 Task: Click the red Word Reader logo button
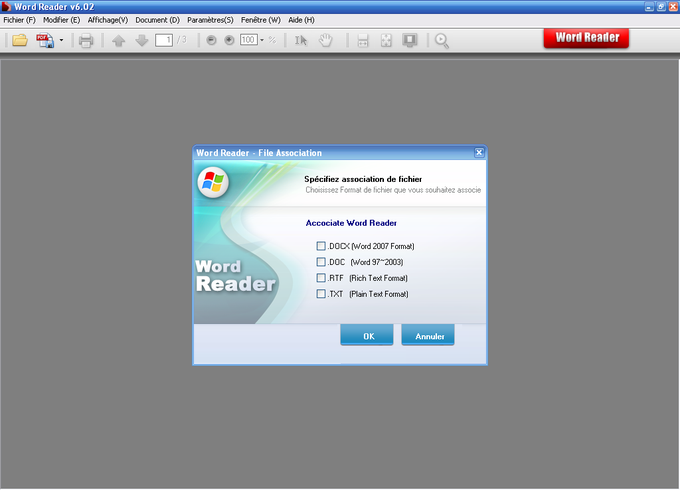[586, 38]
